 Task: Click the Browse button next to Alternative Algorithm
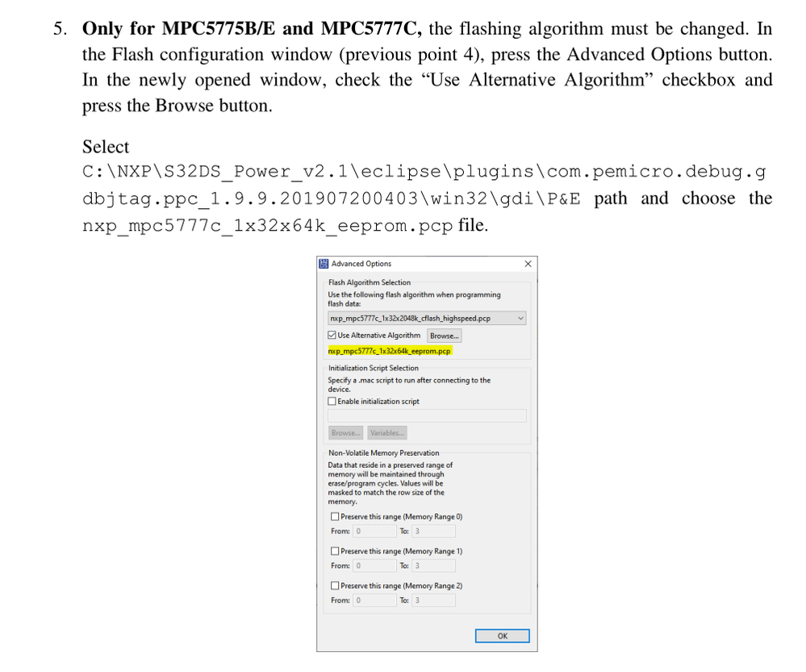(444, 336)
